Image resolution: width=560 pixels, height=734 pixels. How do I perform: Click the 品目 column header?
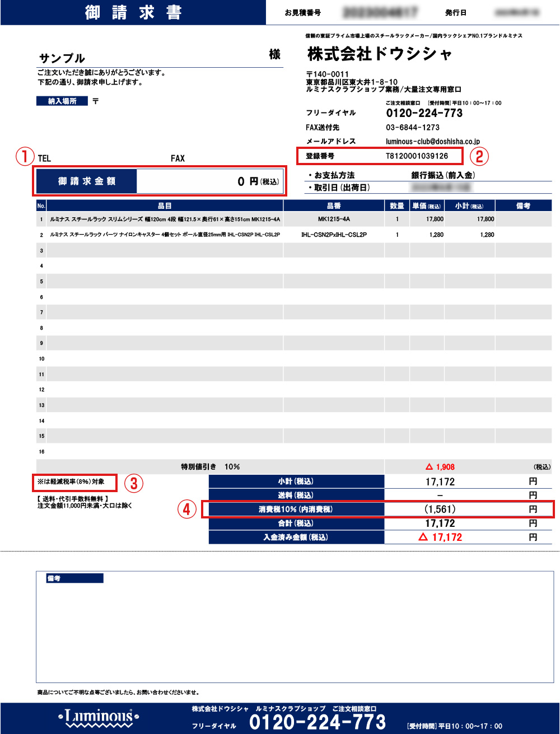coord(165,205)
